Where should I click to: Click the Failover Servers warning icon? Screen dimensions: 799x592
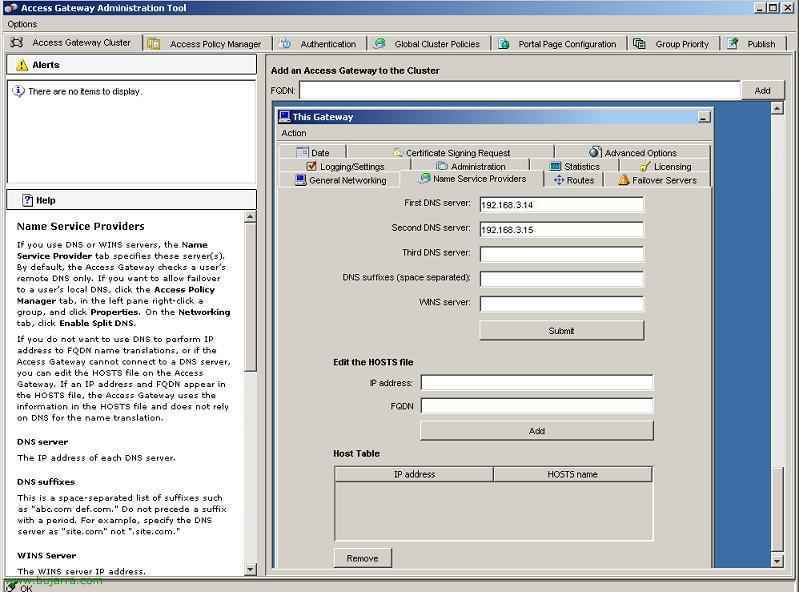[x=623, y=180]
